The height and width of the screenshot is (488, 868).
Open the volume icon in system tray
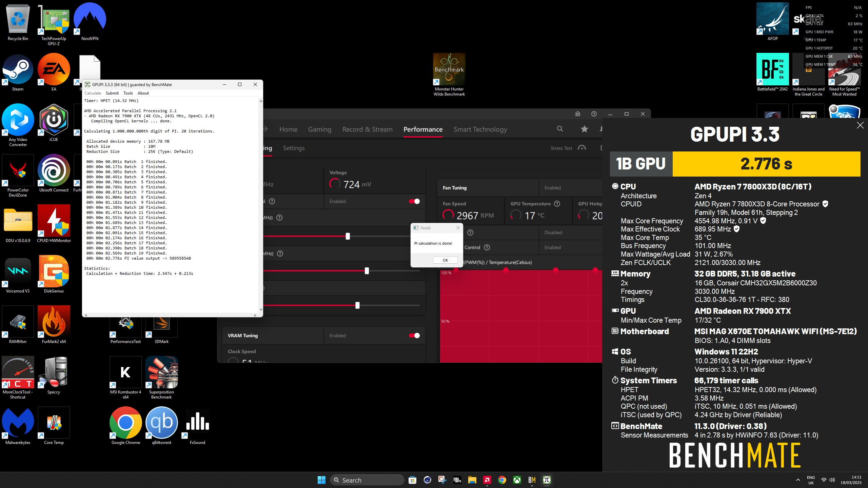[x=832, y=480]
